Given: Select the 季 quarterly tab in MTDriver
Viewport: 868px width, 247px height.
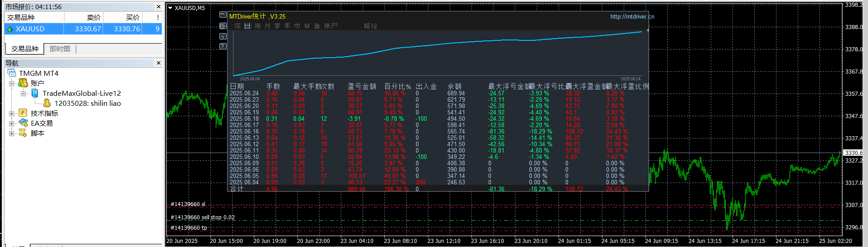Looking at the screenshot, I should tap(277, 26).
